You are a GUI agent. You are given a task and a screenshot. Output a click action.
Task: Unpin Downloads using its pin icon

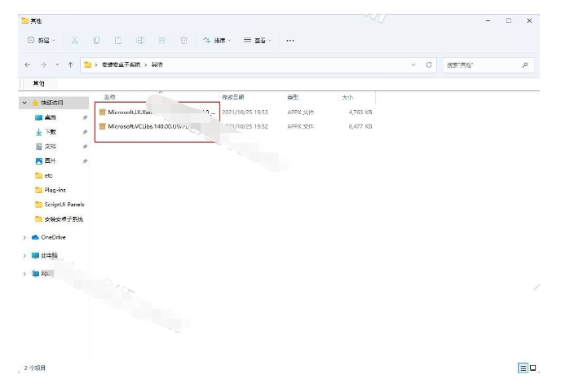[85, 132]
